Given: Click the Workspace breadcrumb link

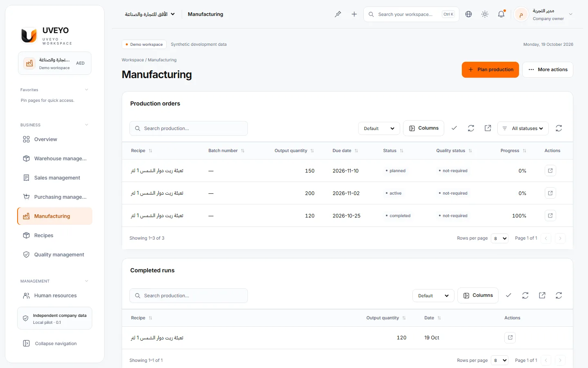Looking at the screenshot, I should click(133, 60).
